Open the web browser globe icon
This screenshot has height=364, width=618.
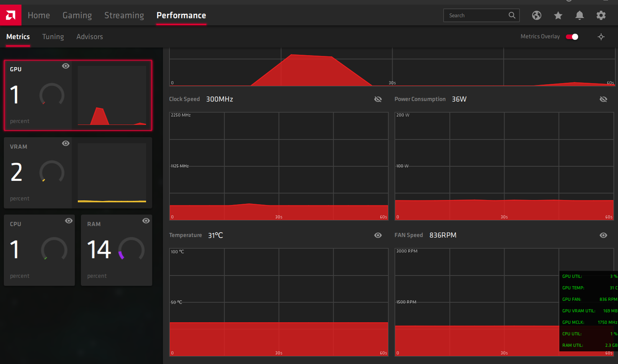click(537, 15)
